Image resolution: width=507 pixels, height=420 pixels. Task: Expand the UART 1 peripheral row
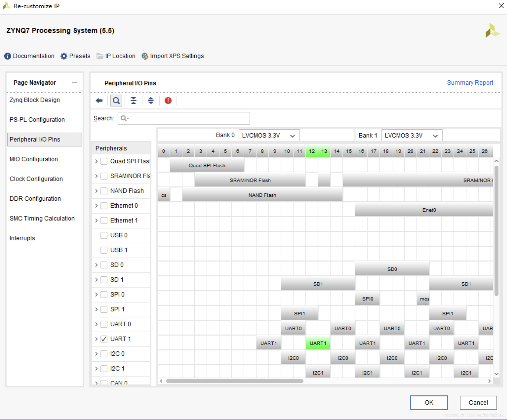96,339
